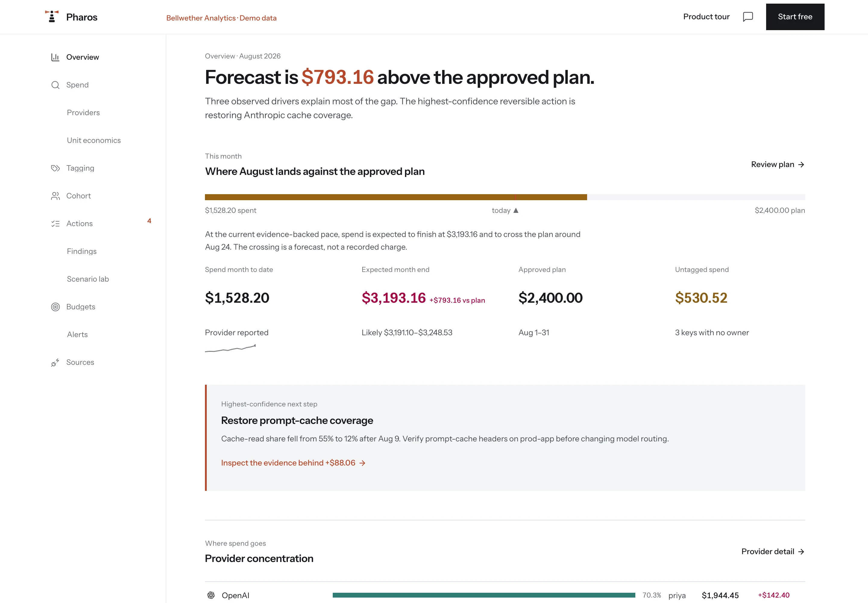Click the '3 keys with no owner' text
This screenshot has height=603, width=868.
tap(712, 333)
